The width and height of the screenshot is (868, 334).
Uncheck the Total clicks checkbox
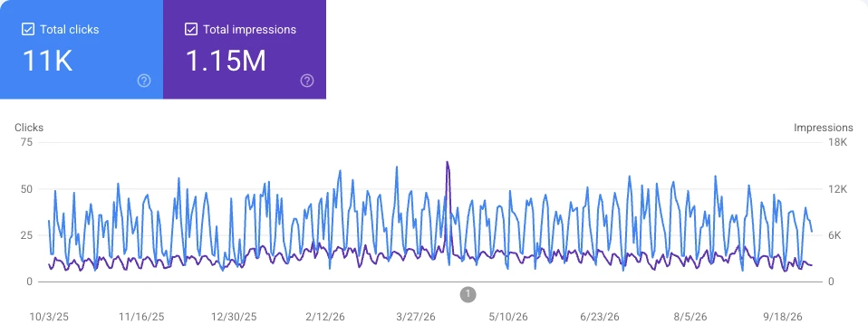pyautogui.click(x=28, y=29)
